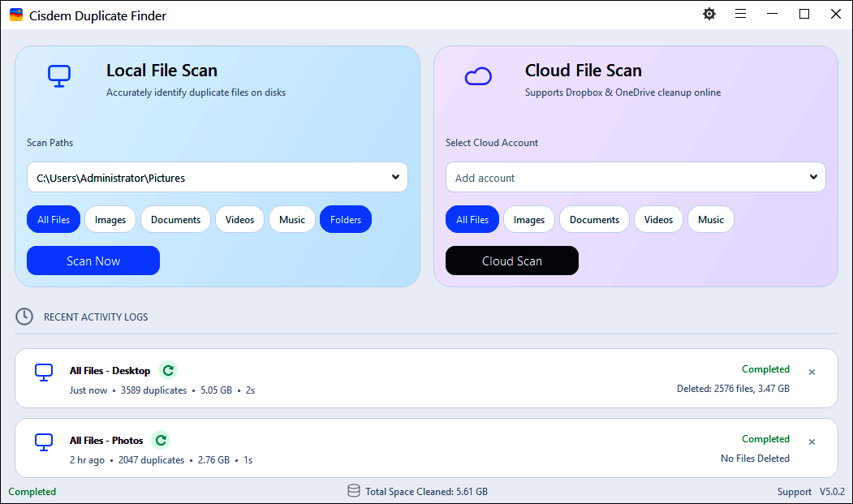
Task: Click the Cisdem app logo icon
Action: tap(15, 15)
